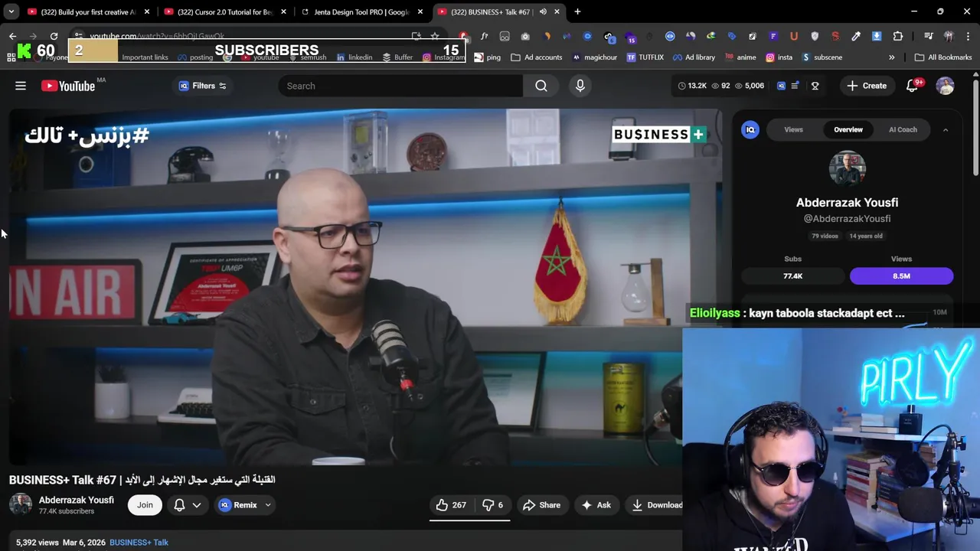Start voice search with microphone icon

click(x=580, y=86)
